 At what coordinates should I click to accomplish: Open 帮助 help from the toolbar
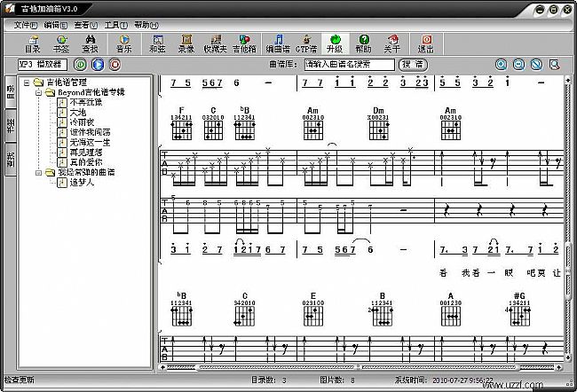coord(364,43)
